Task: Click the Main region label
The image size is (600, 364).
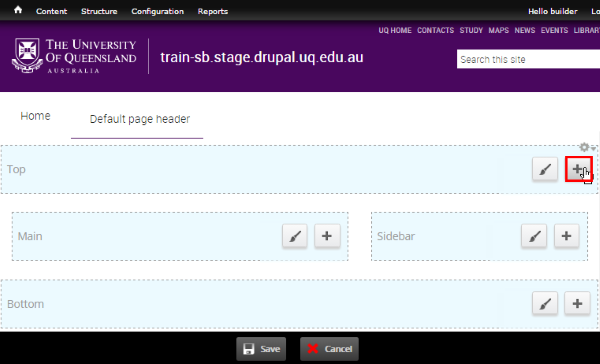Action: 30,236
